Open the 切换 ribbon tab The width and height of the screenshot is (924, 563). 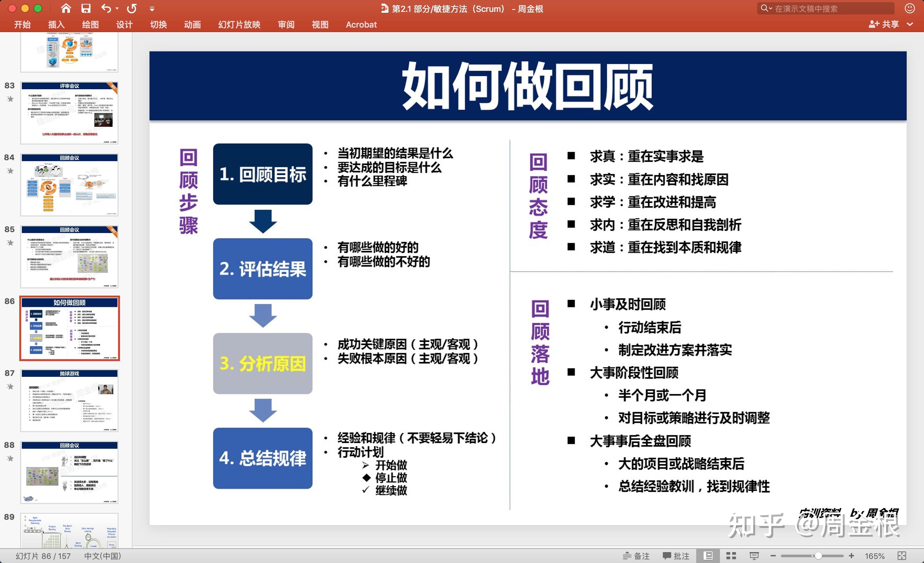(158, 24)
